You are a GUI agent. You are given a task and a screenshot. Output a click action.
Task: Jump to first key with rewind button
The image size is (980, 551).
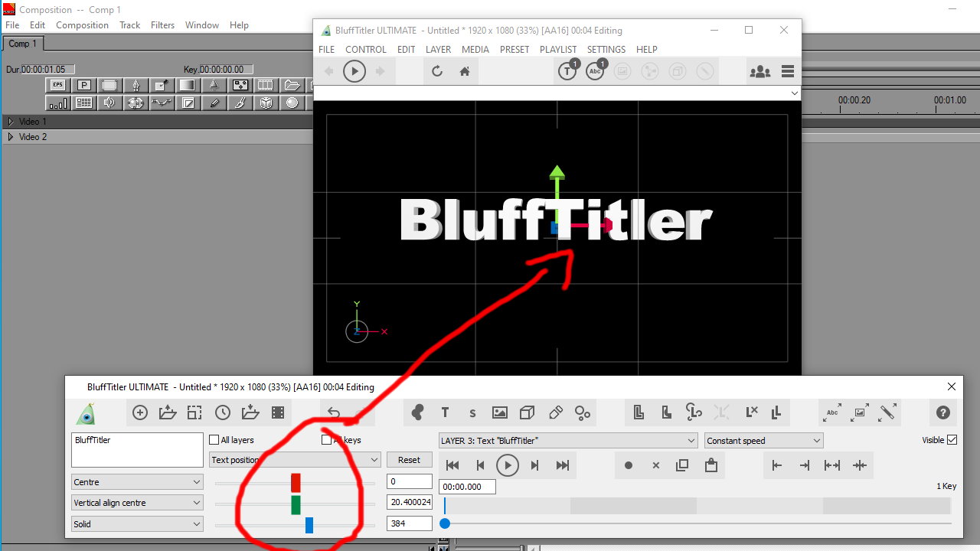click(x=452, y=465)
